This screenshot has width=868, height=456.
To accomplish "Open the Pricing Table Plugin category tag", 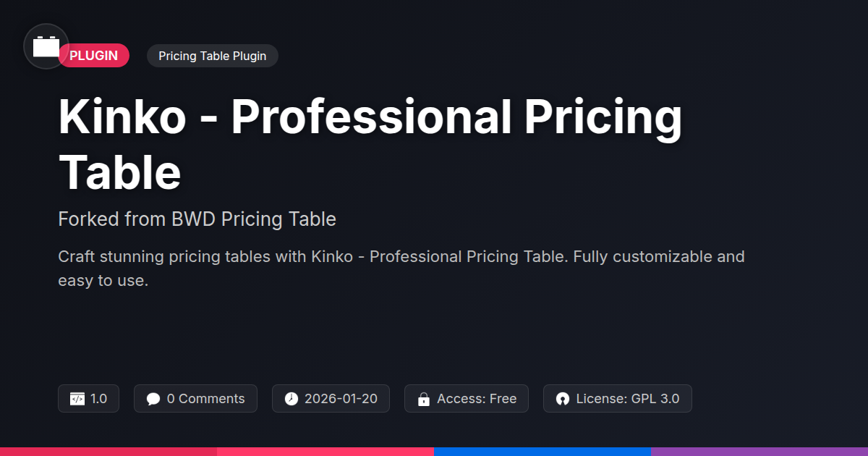I will point(213,56).
